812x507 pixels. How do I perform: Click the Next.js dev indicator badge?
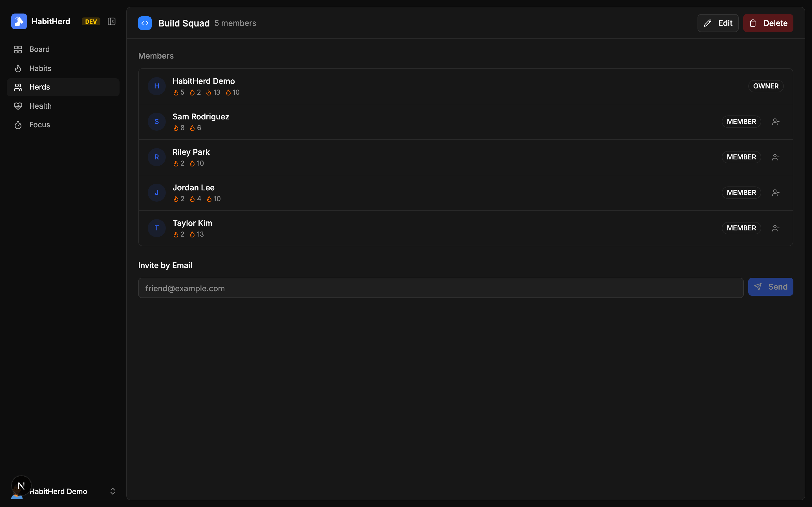(x=21, y=486)
